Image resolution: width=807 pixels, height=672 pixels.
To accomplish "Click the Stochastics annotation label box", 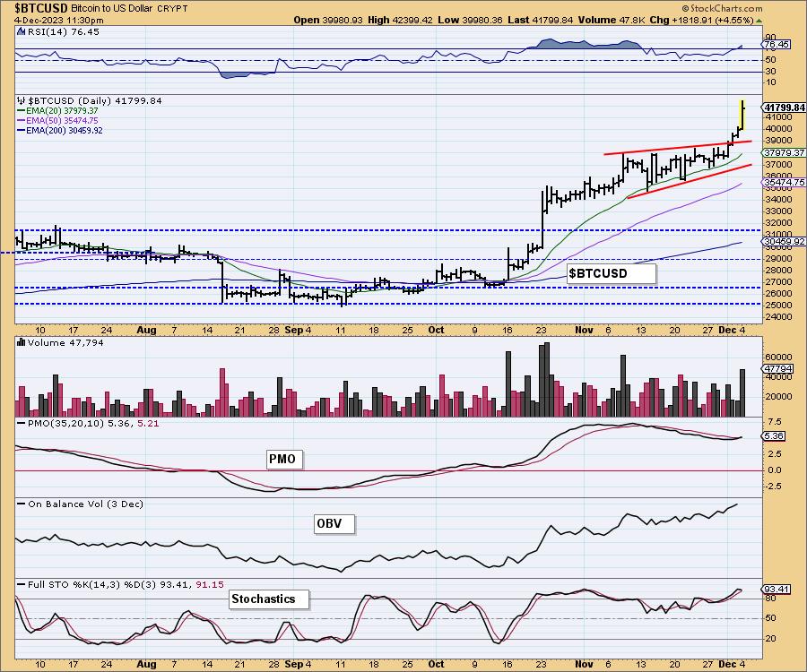I will point(269,599).
